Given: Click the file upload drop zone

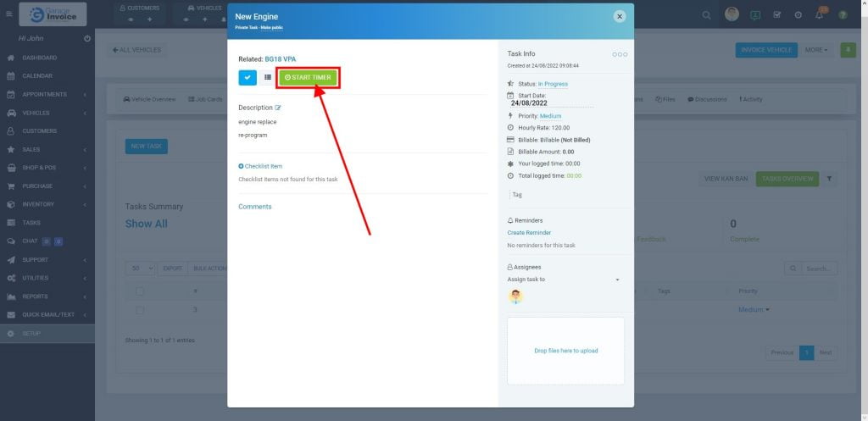Looking at the screenshot, I should (x=565, y=351).
